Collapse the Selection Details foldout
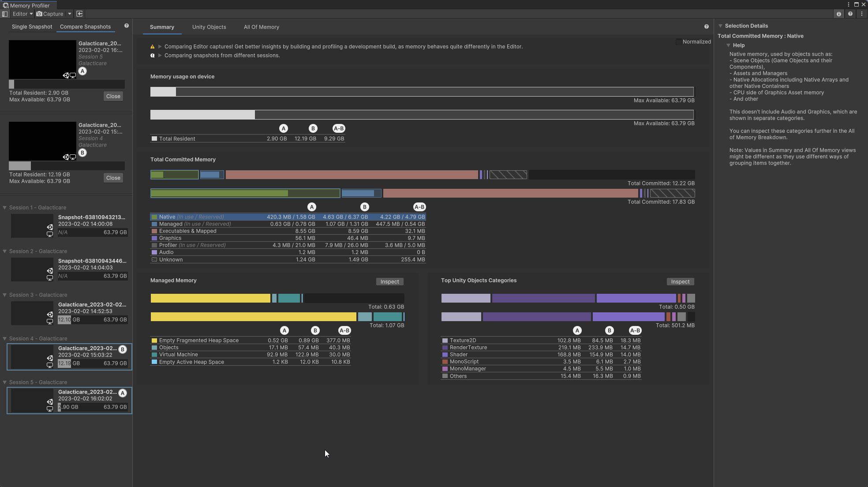The height and width of the screenshot is (487, 868). coord(721,26)
